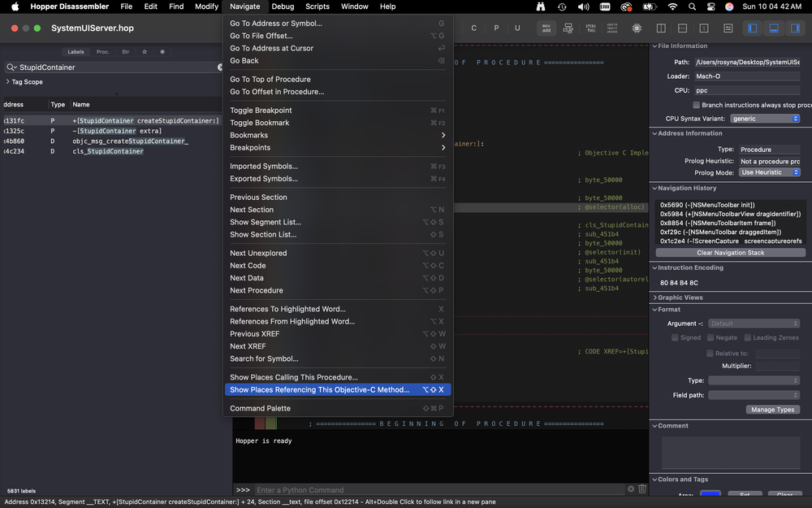The height and width of the screenshot is (508, 812).
Task: Click Clear Navigation Stack button
Action: [730, 253]
